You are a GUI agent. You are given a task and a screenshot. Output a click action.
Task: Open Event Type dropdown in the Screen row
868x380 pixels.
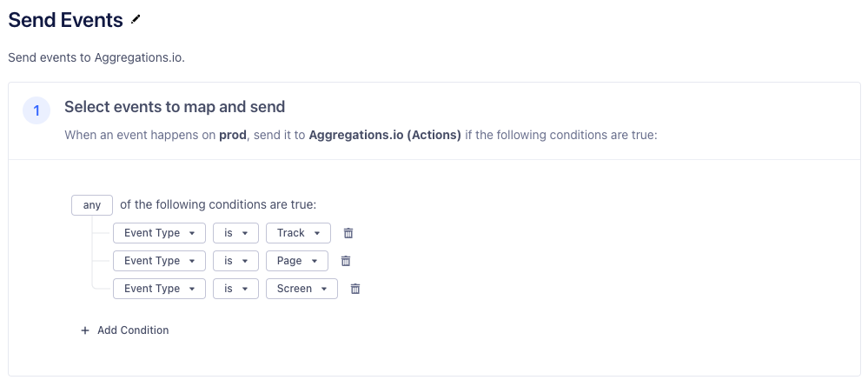click(x=159, y=289)
